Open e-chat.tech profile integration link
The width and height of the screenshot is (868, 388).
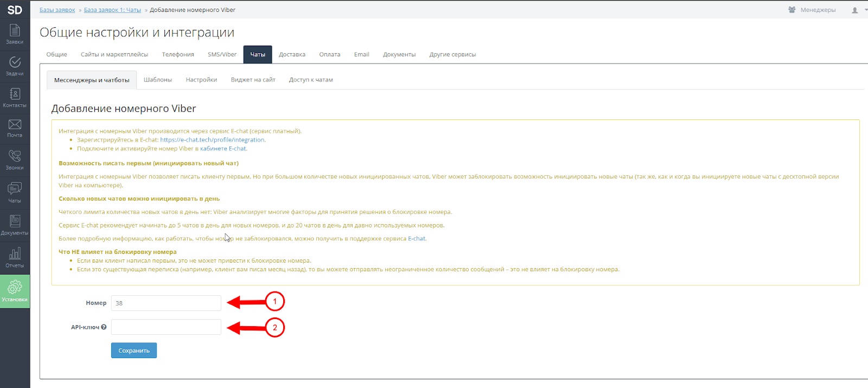pos(212,139)
